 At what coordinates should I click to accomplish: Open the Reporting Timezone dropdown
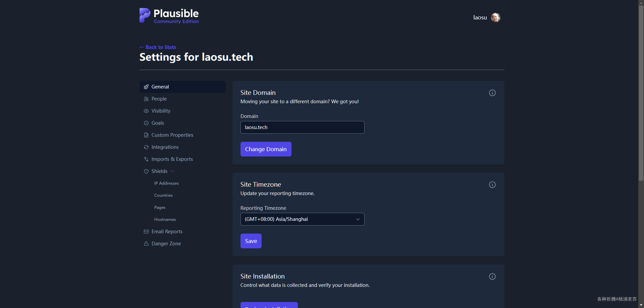(x=302, y=219)
